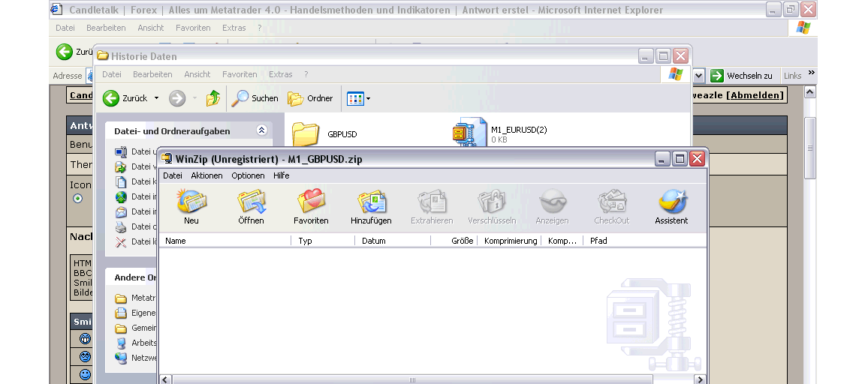Collapse the Datei- und Ordneraufgaben panel
The height and width of the screenshot is (384, 868).
tap(262, 130)
